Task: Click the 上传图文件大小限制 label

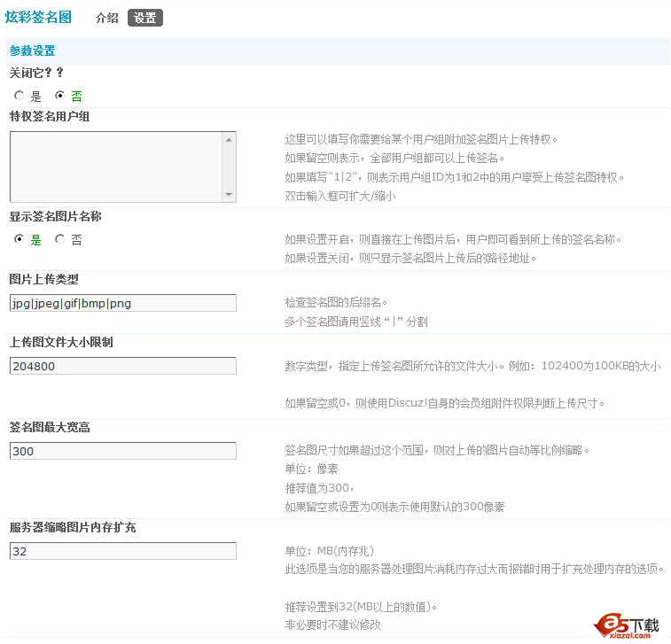Action: pos(61,342)
